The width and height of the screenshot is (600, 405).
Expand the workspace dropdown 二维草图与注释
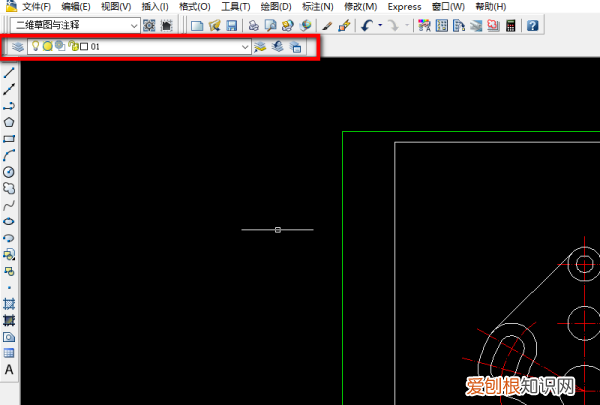(134, 25)
